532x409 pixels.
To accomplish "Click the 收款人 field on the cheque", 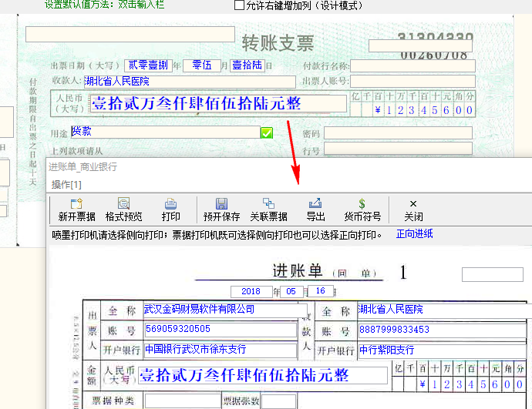I will pyautogui.click(x=190, y=82).
